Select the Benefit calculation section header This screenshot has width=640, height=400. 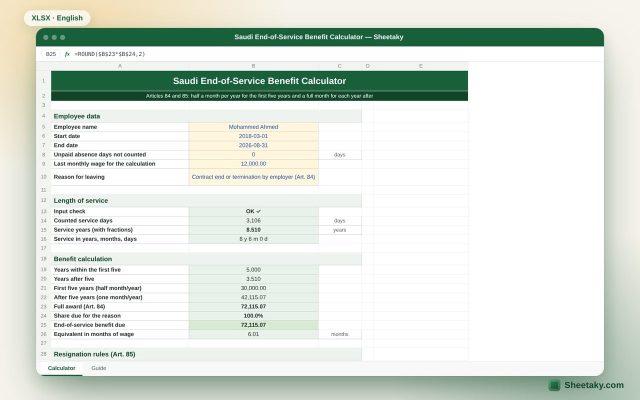(x=206, y=259)
